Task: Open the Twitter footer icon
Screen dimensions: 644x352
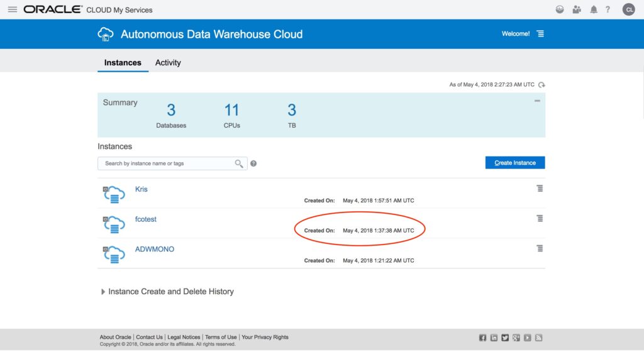Action: [505, 338]
